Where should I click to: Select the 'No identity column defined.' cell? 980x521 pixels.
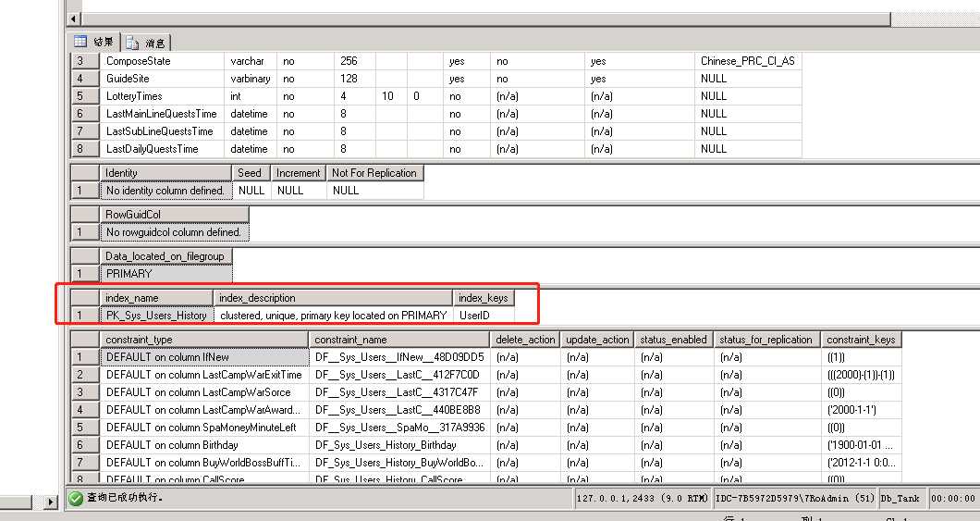165,190
